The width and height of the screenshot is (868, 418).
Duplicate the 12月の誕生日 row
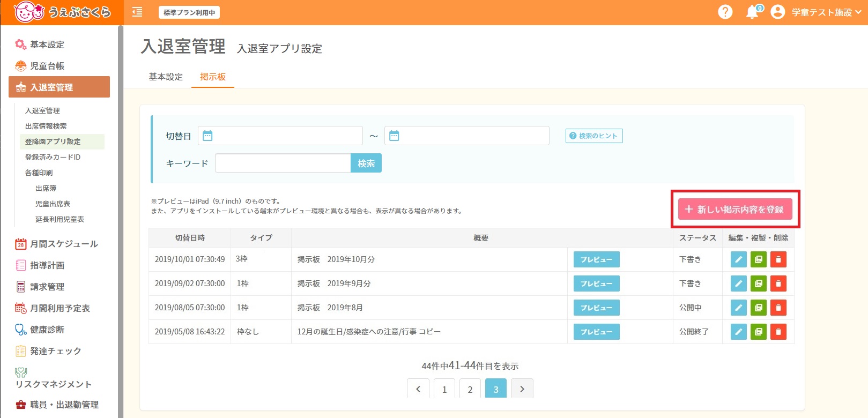click(x=759, y=332)
